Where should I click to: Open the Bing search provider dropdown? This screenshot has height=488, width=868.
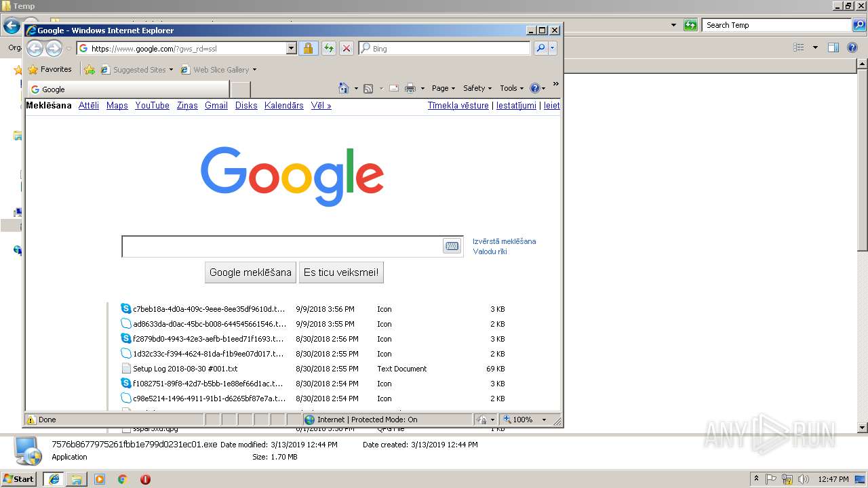[553, 48]
